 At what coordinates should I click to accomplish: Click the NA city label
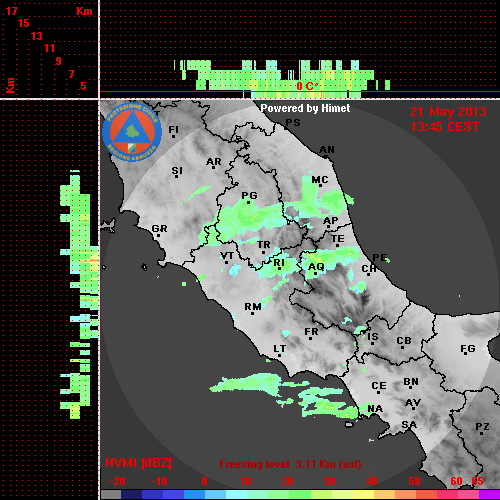(x=375, y=409)
